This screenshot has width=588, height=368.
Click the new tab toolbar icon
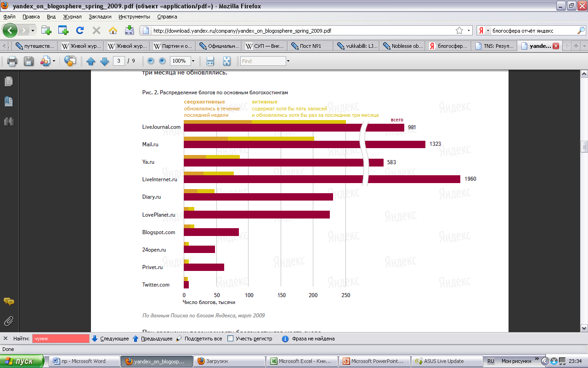[x=46, y=30]
